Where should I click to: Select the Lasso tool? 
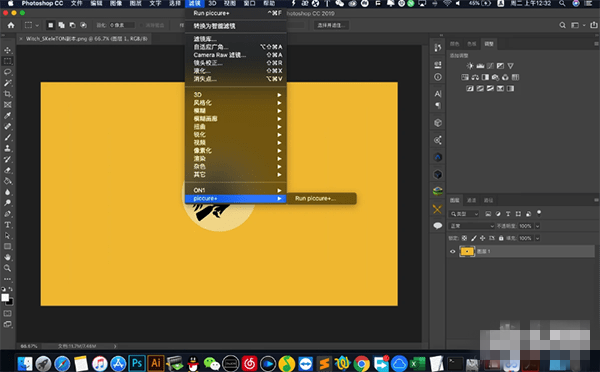(7, 72)
